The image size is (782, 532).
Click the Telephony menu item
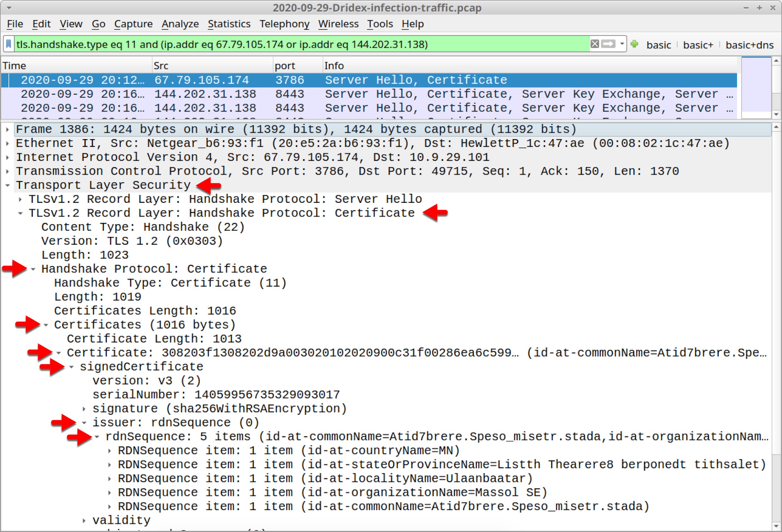coord(283,24)
